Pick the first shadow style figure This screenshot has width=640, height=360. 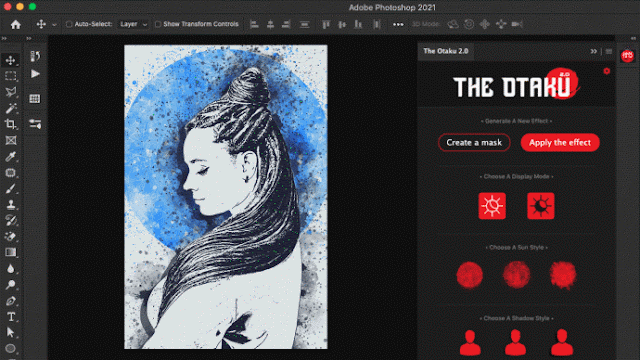(x=470, y=343)
